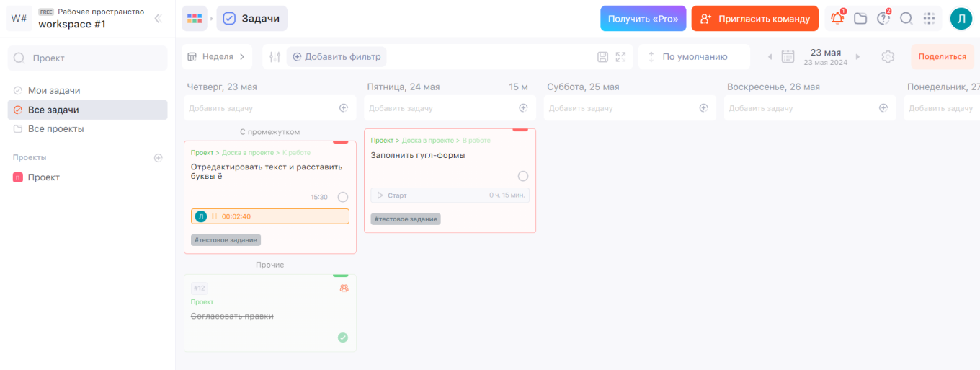This screenshot has height=370, width=980.
Task: Open the По умолчанию sorting dropdown
Action: (694, 56)
